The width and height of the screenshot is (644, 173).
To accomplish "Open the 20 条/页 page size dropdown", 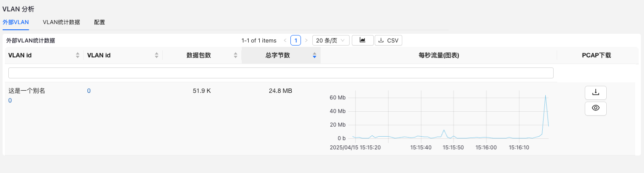I will click(331, 40).
